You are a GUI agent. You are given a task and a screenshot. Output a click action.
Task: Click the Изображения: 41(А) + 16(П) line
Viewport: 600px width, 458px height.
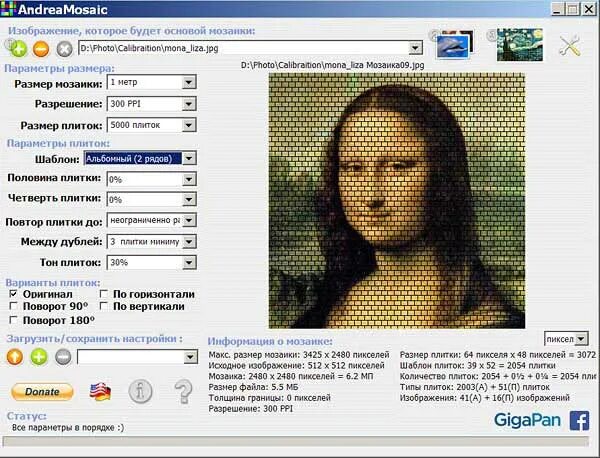pyautogui.click(x=485, y=398)
